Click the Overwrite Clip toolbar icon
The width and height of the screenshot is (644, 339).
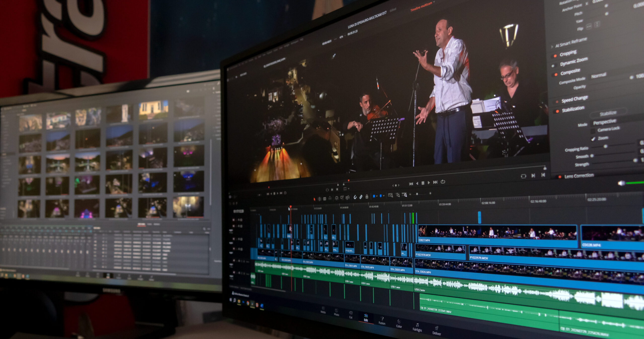click(x=342, y=198)
